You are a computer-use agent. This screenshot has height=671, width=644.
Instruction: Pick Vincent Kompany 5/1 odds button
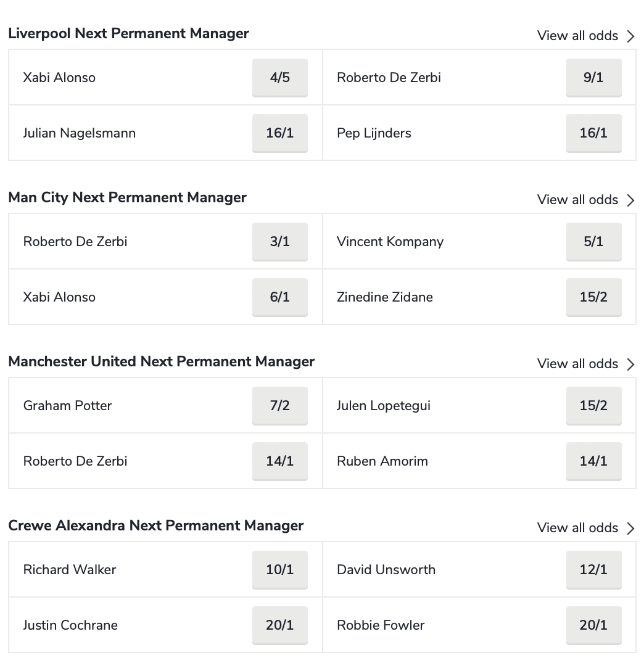593,241
